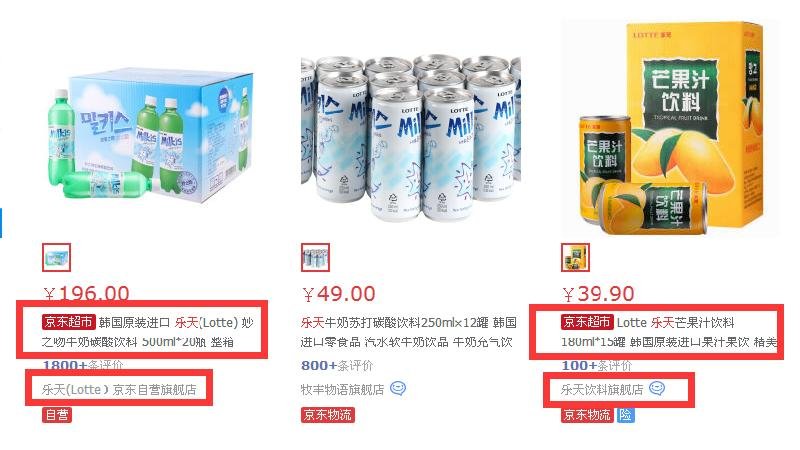Click the 京东物流 badge under 牧丰物语旗舰店
Screen dimensions: 800x450
coord(328,415)
